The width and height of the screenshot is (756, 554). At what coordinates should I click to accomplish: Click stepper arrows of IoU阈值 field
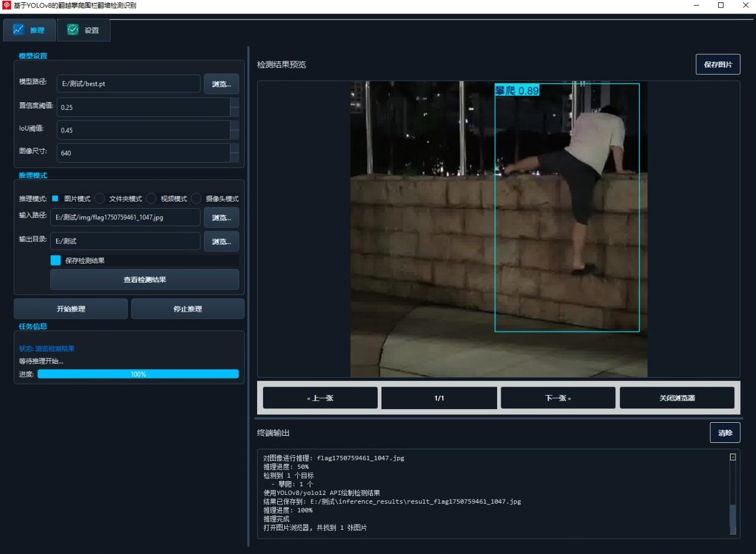[235, 130]
